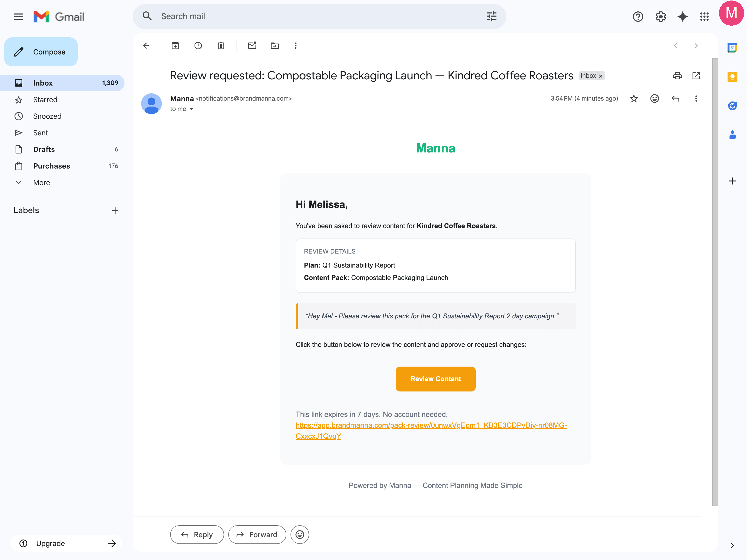Viewport: 747px width, 560px height.
Task: Star the email from Manna
Action: 634,99
